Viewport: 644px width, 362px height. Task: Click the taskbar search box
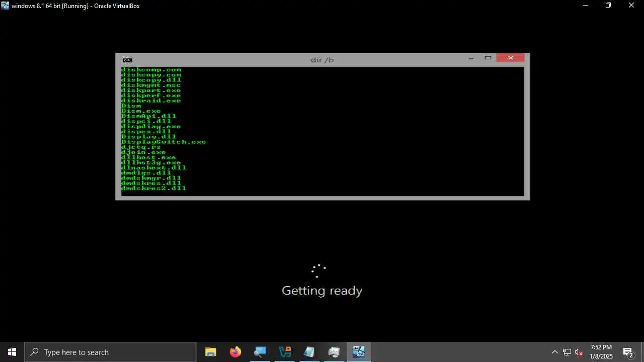[111, 352]
